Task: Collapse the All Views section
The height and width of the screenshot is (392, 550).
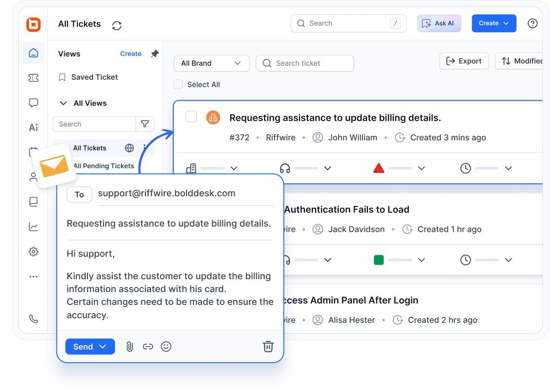Action: pyautogui.click(x=63, y=103)
